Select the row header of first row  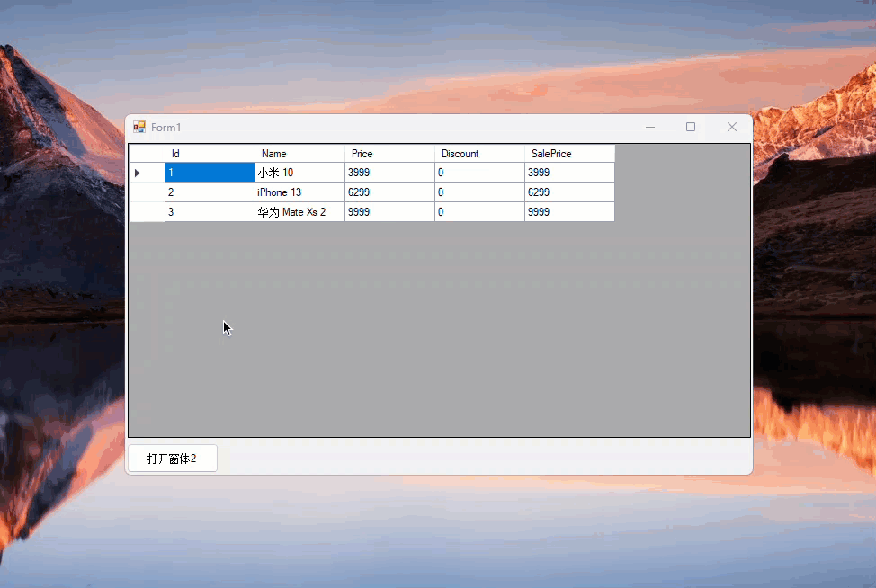click(147, 173)
